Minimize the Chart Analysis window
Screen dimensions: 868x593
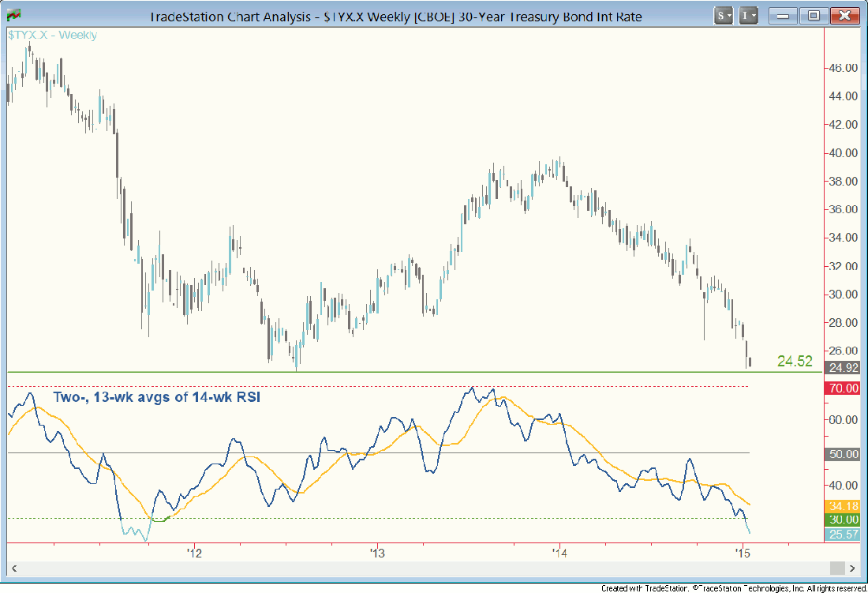[783, 15]
